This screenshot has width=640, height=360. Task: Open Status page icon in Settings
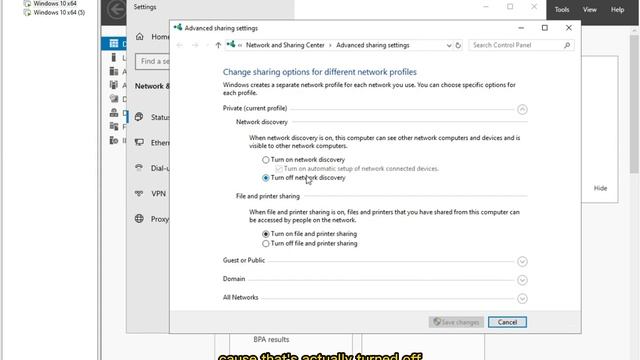(x=139, y=117)
